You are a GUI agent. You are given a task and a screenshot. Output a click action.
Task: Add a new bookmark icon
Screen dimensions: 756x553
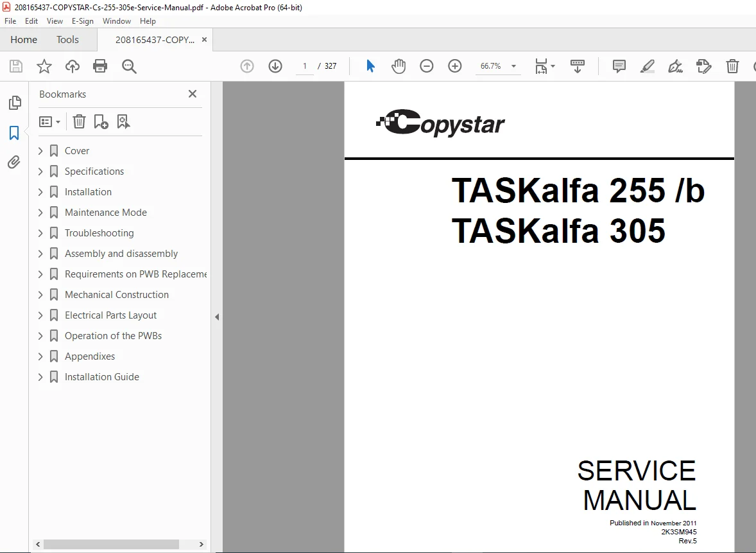pos(101,121)
